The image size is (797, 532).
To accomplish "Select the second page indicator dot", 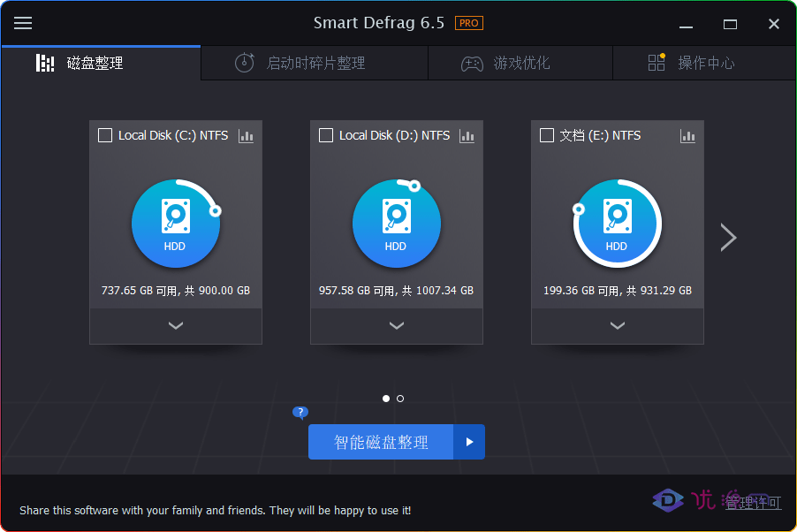I will pyautogui.click(x=400, y=399).
